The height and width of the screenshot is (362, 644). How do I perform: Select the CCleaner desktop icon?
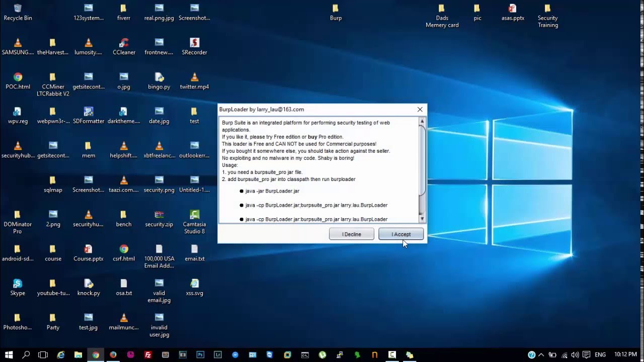pyautogui.click(x=124, y=47)
